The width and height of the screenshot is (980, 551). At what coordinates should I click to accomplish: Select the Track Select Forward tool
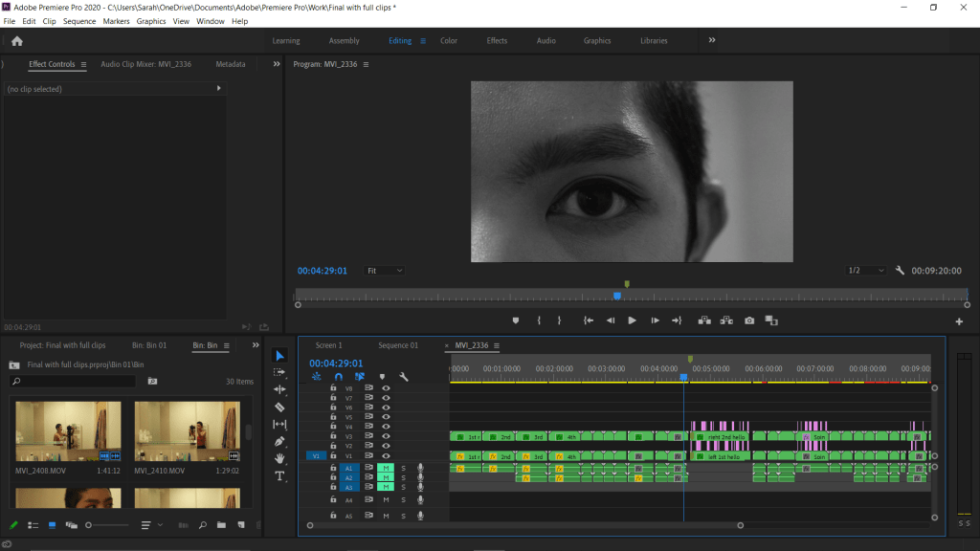(x=279, y=372)
